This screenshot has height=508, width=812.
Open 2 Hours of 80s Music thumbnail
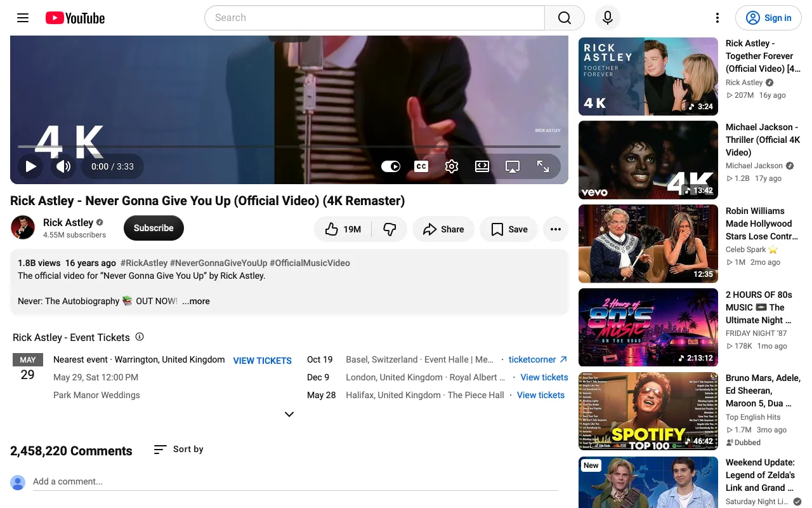point(648,328)
